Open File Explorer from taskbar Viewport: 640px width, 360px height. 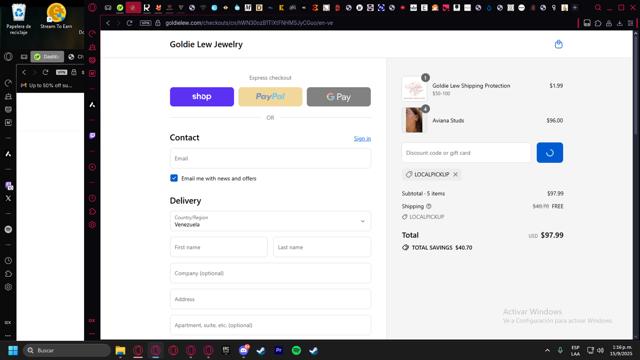(120, 350)
